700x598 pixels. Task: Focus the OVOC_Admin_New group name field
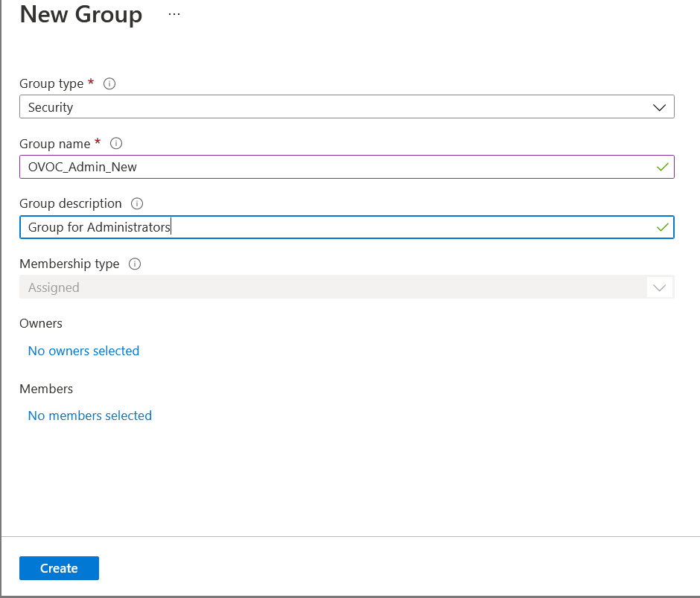pyautogui.click(x=335, y=167)
